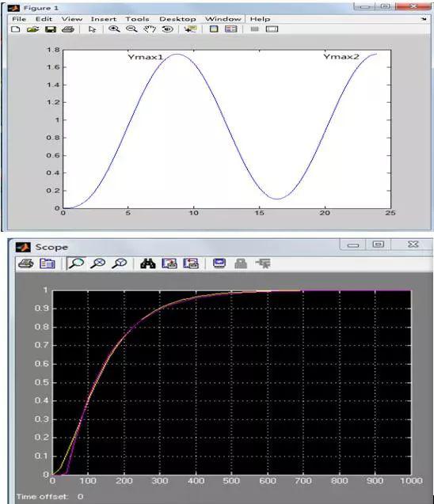The image size is (434, 504).
Task: Click the New Figure icon
Action: click(x=15, y=29)
